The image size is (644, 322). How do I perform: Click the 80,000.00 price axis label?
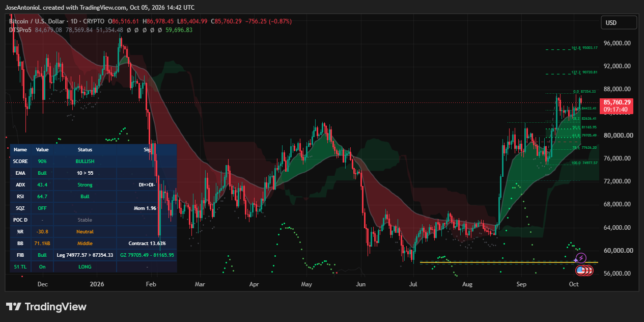(x=618, y=136)
